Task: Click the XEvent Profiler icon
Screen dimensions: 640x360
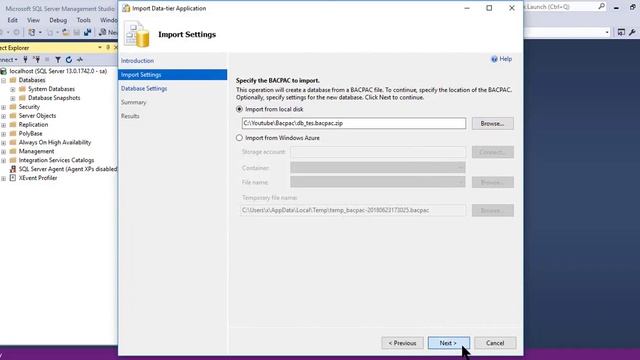Action: click(13, 178)
